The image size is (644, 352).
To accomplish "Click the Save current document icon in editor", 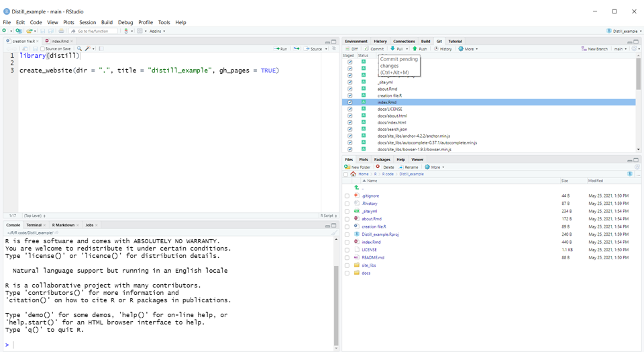I will [x=36, y=48].
